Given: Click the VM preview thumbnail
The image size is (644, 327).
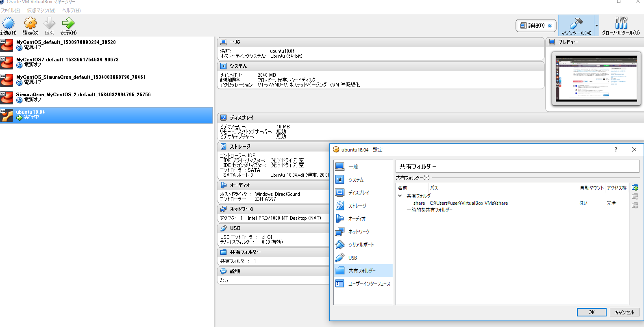Looking at the screenshot, I should point(596,78).
